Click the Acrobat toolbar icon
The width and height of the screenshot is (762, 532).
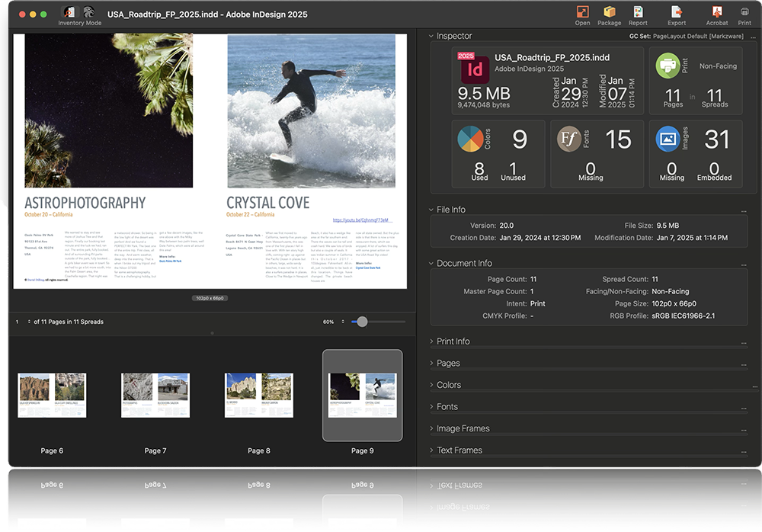click(x=717, y=11)
